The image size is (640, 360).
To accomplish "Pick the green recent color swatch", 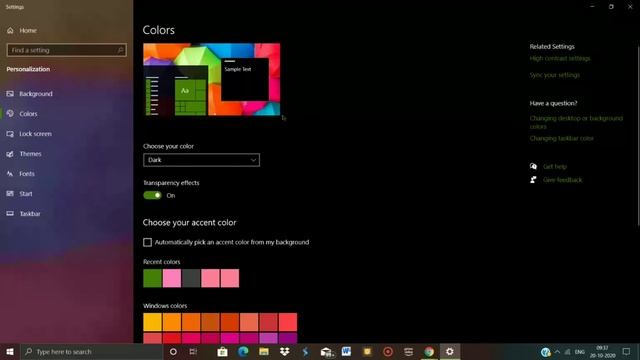I will (x=152, y=278).
